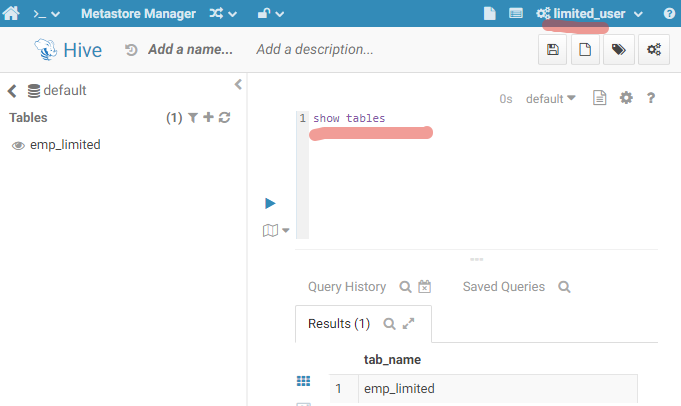681x406 pixels.
Task: Open the limited_user account dropdown
Action: 590,13
